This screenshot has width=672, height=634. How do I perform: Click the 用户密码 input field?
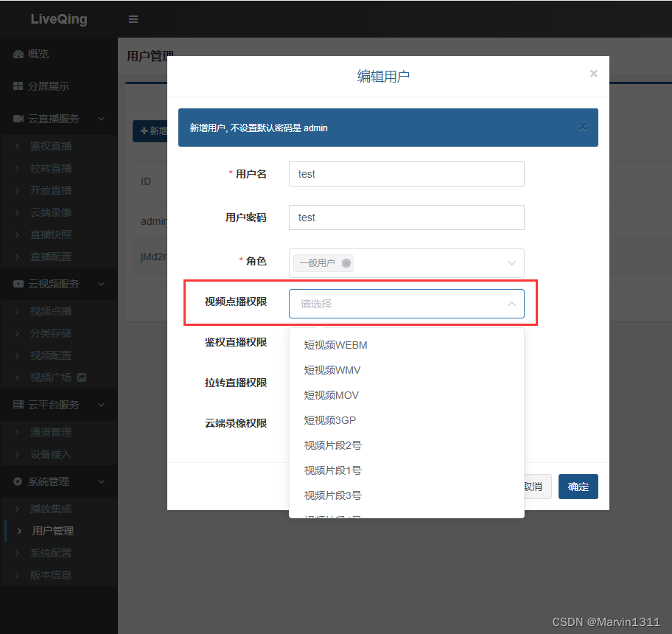coord(406,217)
